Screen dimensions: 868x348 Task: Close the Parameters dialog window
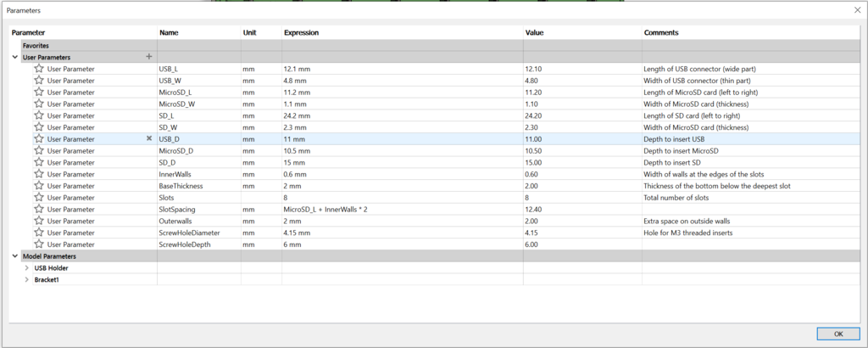(858, 10)
